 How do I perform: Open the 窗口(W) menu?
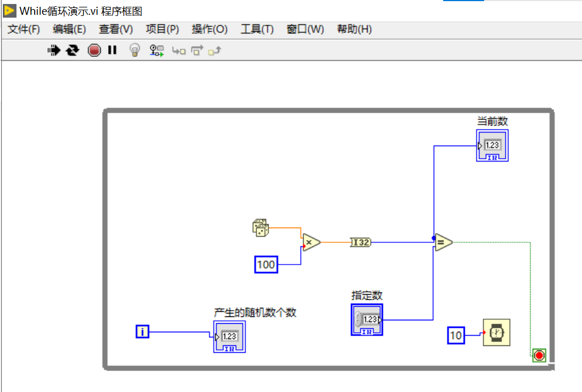pos(306,29)
